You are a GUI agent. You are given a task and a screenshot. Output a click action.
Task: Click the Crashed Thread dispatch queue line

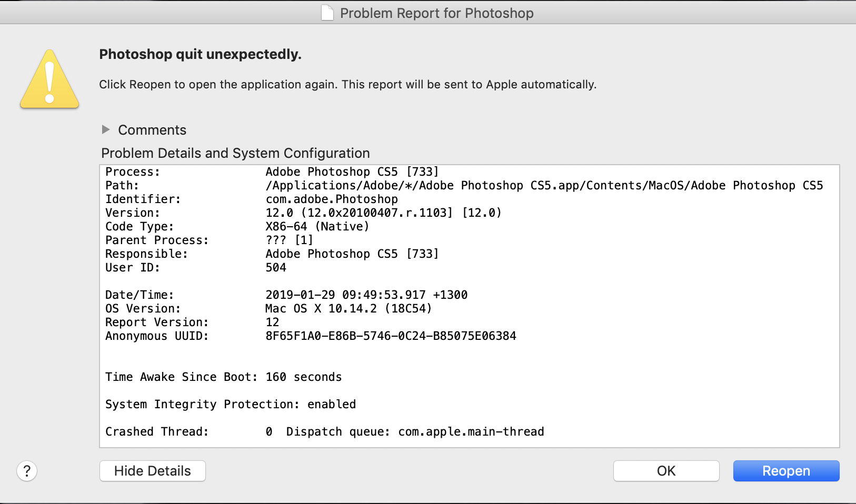(x=404, y=432)
